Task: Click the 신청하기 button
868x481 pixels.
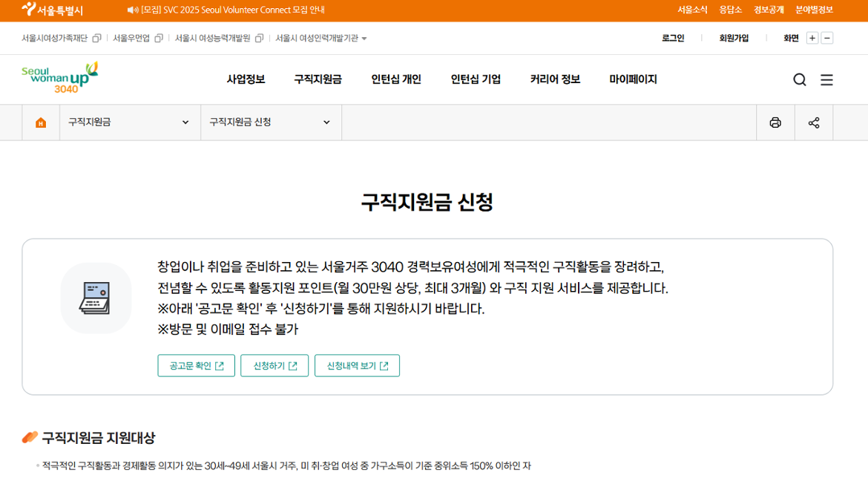Action: (274, 365)
